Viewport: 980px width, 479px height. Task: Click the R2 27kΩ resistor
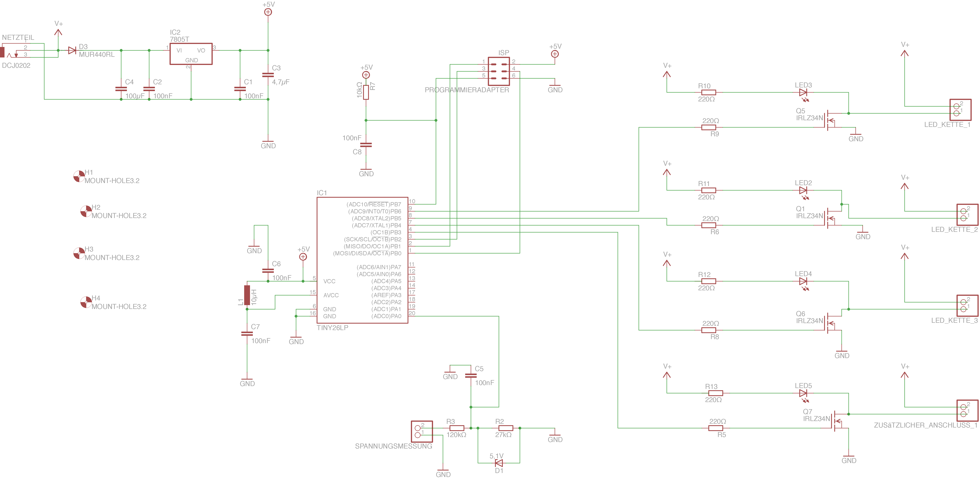point(506,428)
